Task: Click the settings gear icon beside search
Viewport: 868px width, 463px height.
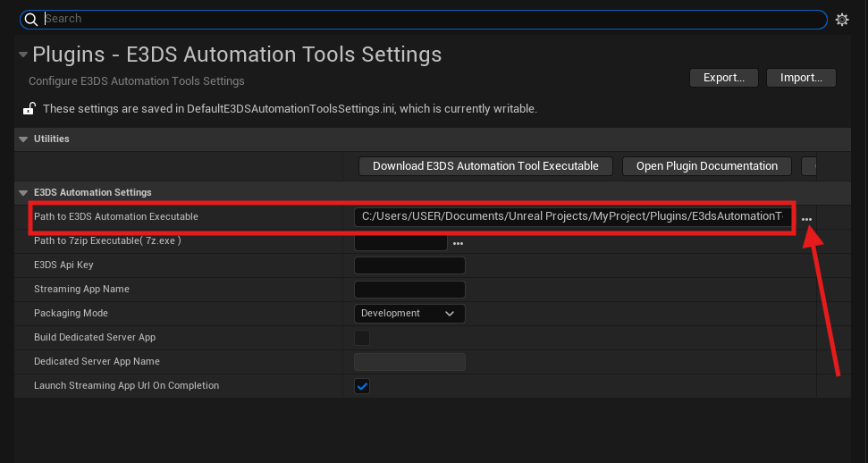Action: coord(841,20)
